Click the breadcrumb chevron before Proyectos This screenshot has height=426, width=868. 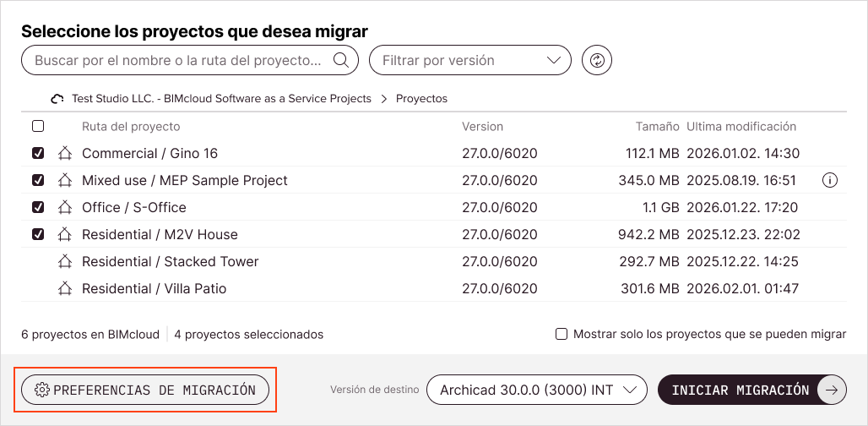383,99
